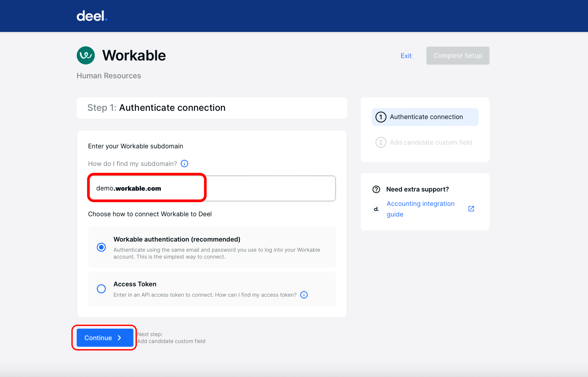Click the deel logo in the header

(x=91, y=16)
